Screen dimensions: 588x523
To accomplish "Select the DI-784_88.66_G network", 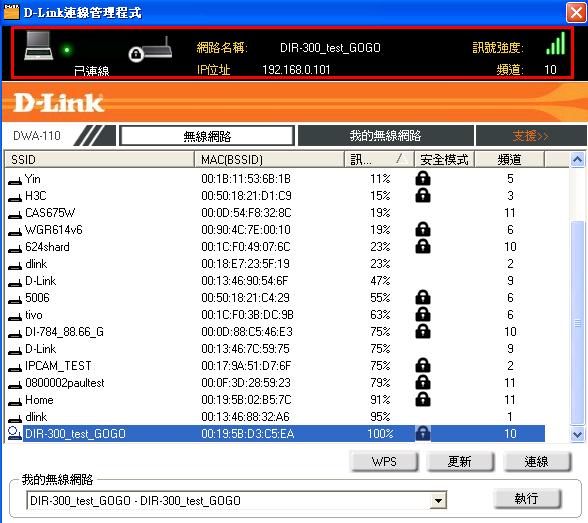I will click(x=276, y=331).
